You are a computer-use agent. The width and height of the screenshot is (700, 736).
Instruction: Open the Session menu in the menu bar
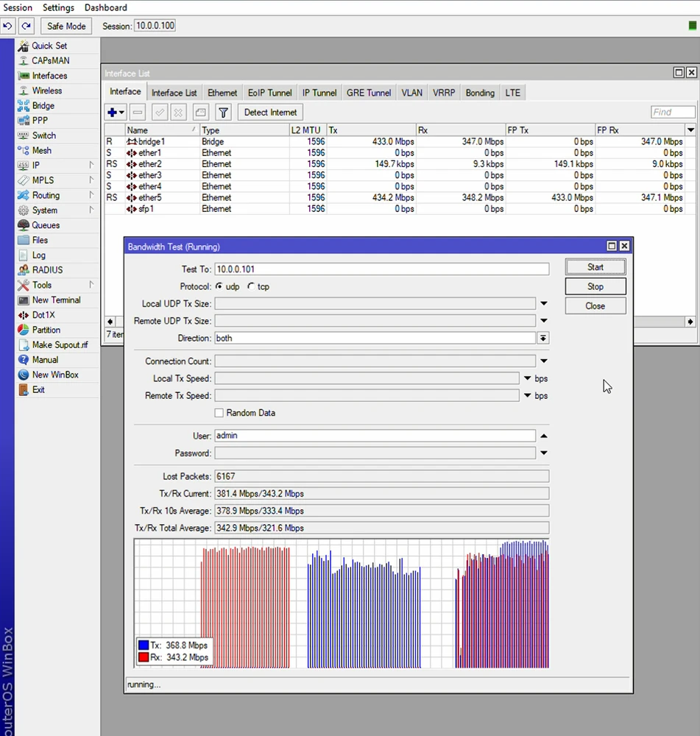[18, 7]
